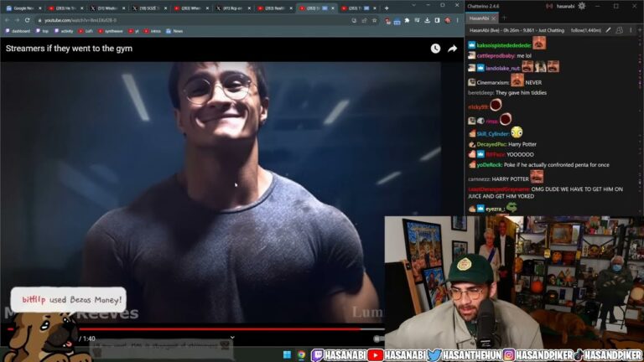Switch to the first X tab
Image resolution: width=644 pixels, height=362 pixels.
pos(108,8)
